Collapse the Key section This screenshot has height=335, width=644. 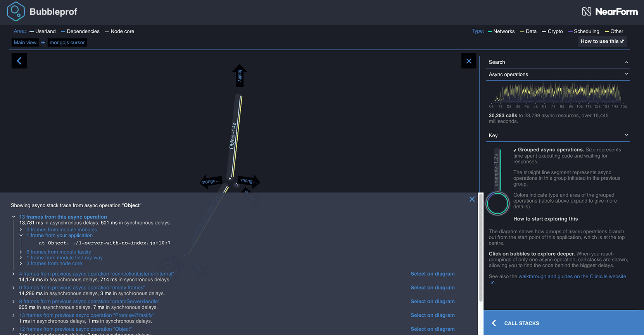point(558,135)
